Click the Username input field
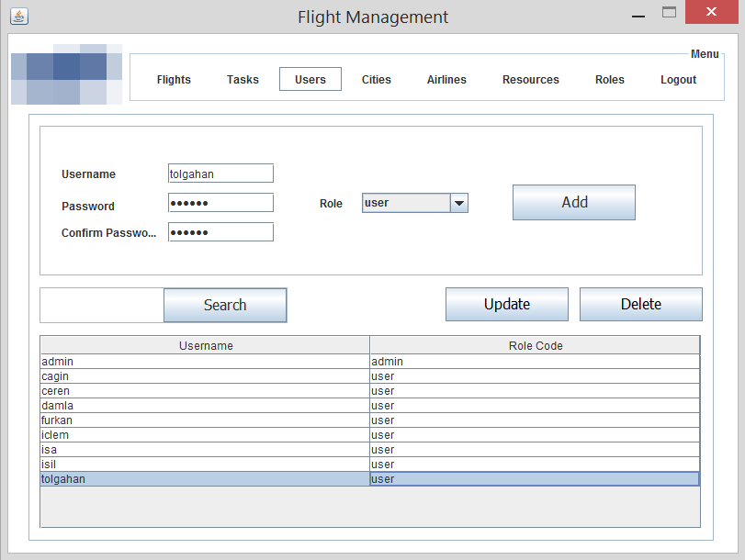The image size is (745, 560). click(220, 173)
